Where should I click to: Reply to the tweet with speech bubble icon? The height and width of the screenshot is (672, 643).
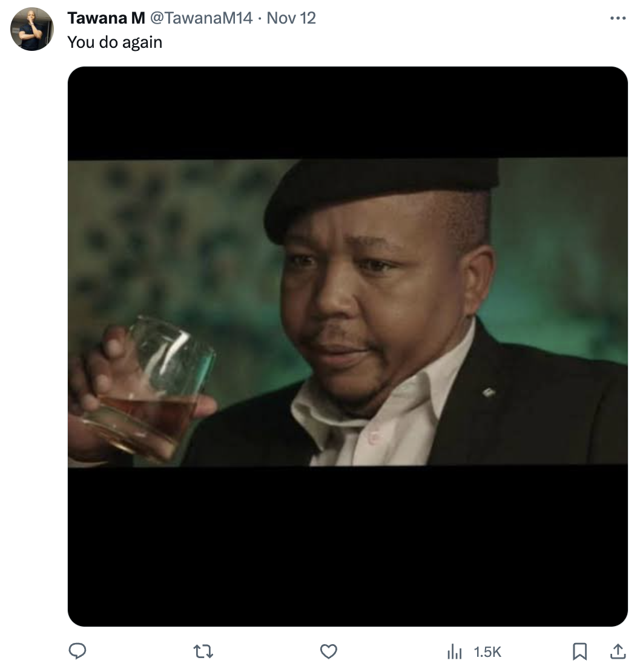coord(77,651)
